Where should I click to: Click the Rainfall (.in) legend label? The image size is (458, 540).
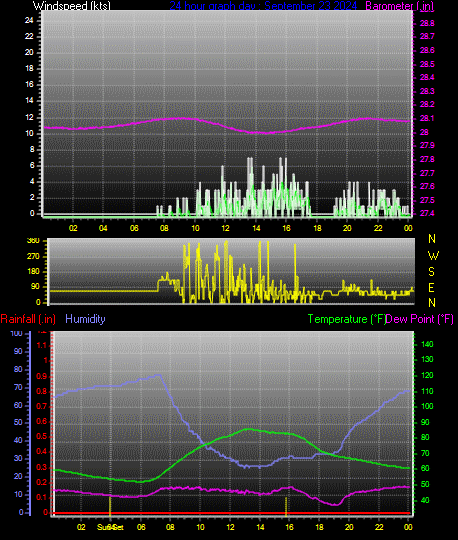click(28, 319)
